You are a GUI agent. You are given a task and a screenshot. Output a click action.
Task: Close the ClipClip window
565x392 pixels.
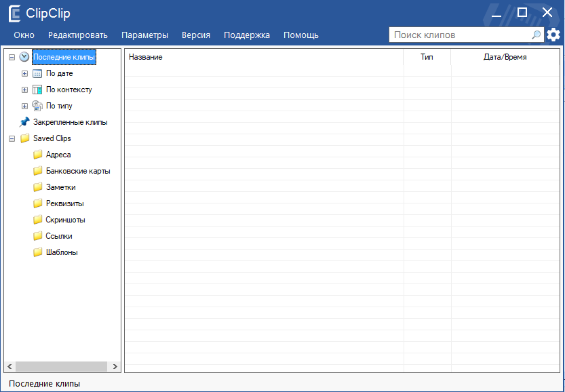[x=547, y=13]
